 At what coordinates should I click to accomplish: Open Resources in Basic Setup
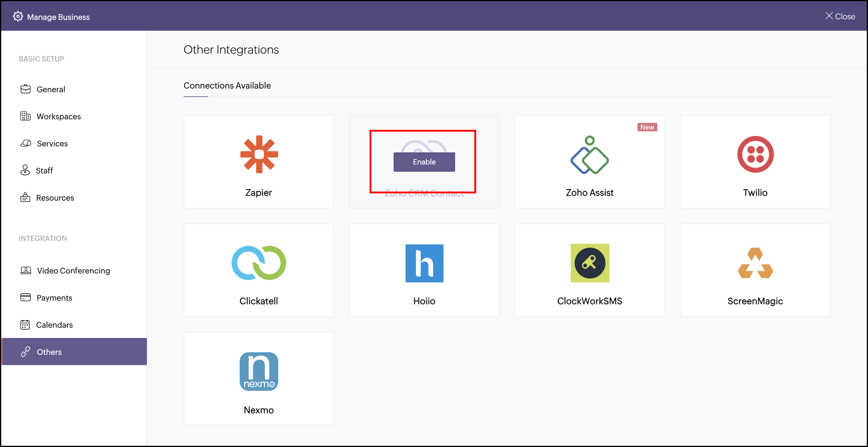(55, 198)
